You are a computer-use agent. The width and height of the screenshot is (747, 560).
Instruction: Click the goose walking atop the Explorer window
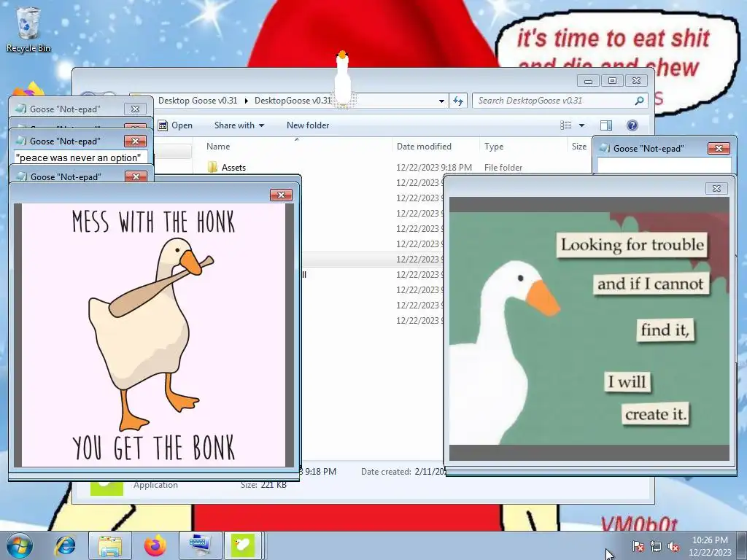pyautogui.click(x=343, y=79)
